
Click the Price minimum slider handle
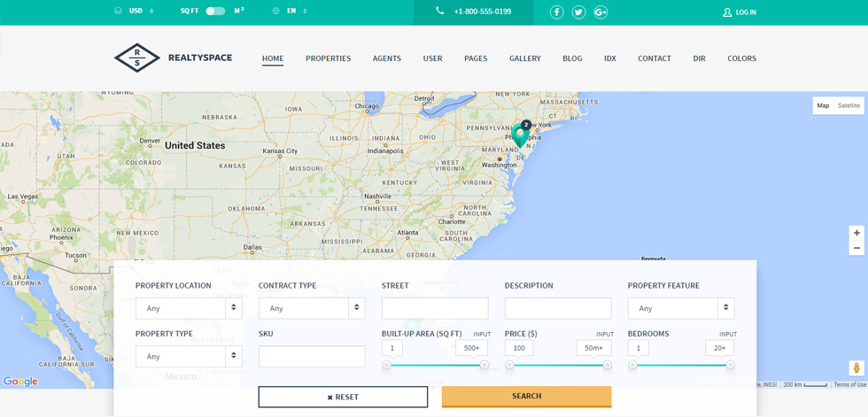509,365
